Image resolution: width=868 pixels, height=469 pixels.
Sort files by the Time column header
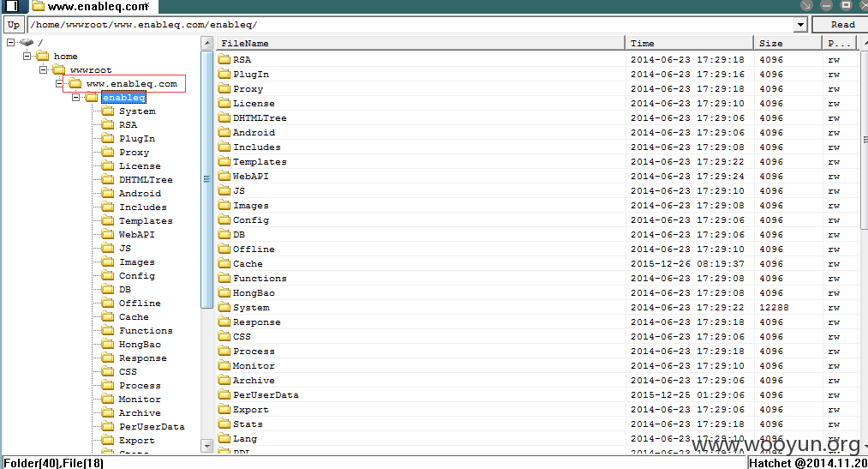coord(690,43)
